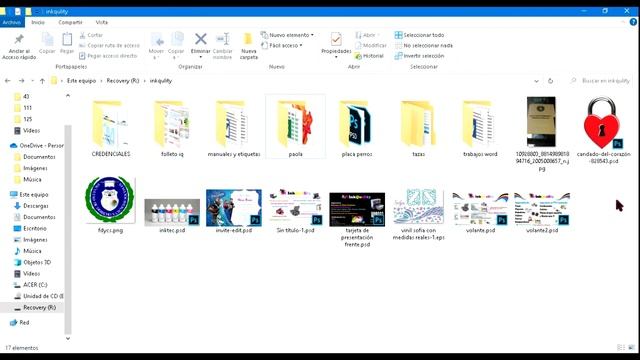Open the Copiar a option

176,46
